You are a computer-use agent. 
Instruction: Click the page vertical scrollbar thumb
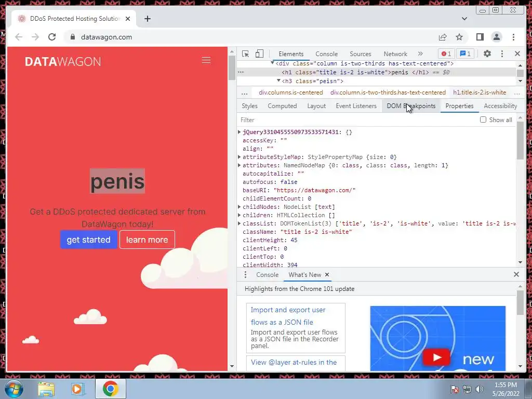232,68
